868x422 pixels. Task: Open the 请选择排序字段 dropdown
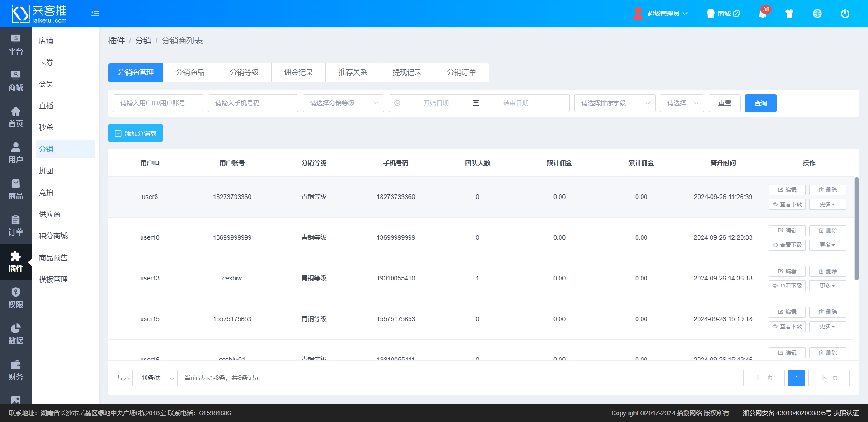coord(614,103)
